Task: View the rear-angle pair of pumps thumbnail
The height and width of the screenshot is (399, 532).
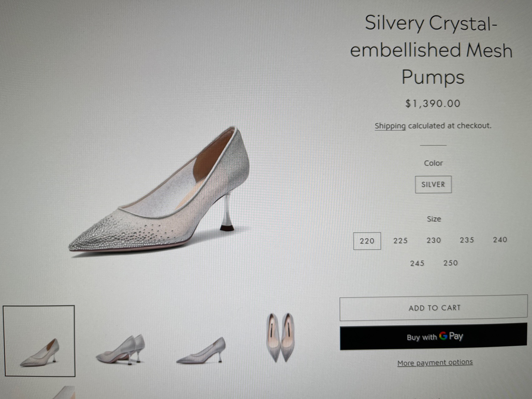Action: (x=121, y=349)
